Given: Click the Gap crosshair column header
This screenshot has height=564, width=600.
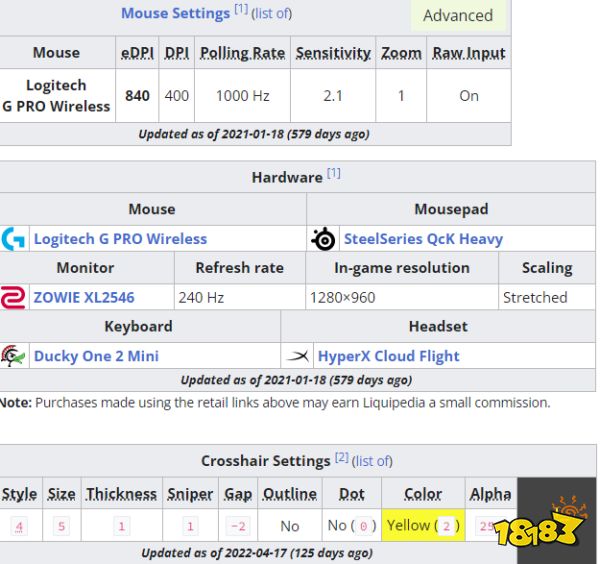Looking at the screenshot, I should (x=238, y=494).
